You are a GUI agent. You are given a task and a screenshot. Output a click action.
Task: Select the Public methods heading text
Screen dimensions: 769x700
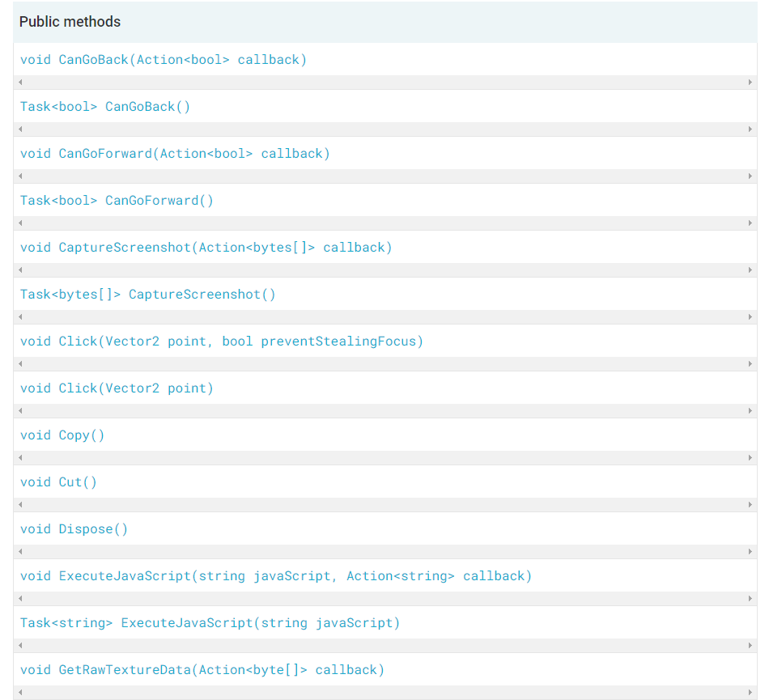70,22
